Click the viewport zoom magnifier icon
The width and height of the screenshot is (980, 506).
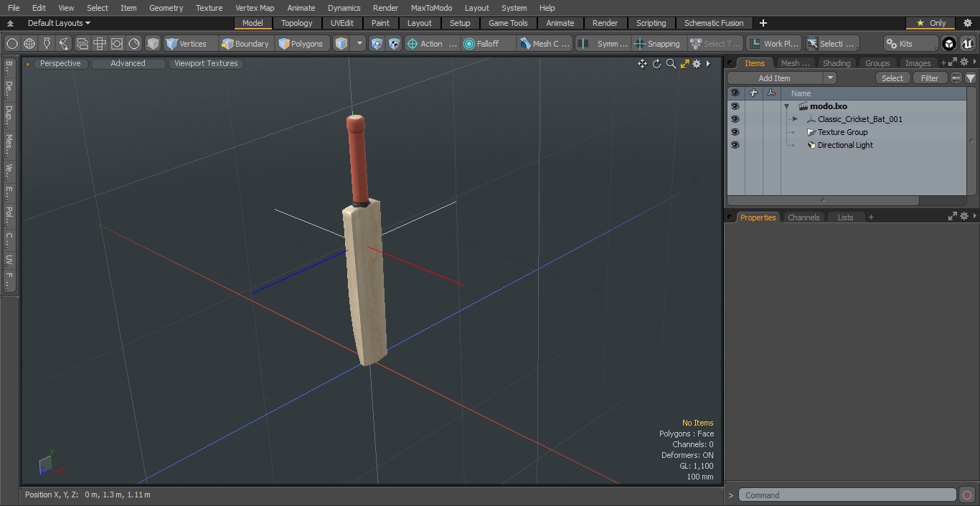tap(671, 64)
